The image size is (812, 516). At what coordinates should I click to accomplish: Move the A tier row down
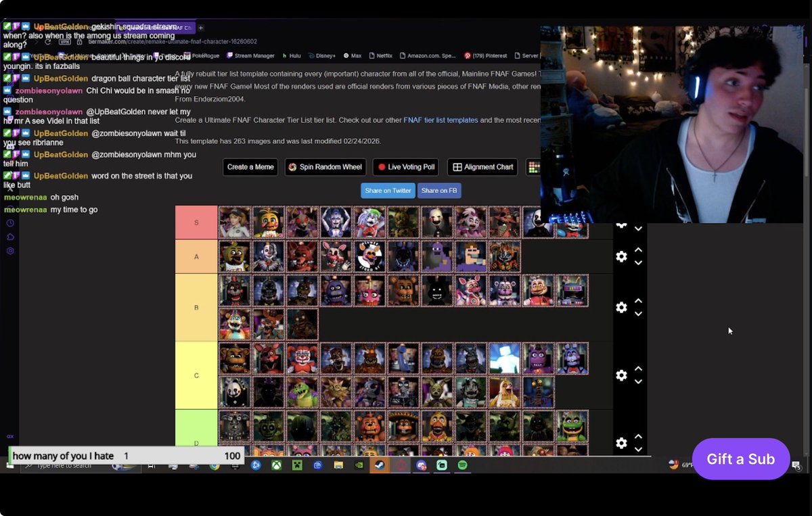[638, 262]
